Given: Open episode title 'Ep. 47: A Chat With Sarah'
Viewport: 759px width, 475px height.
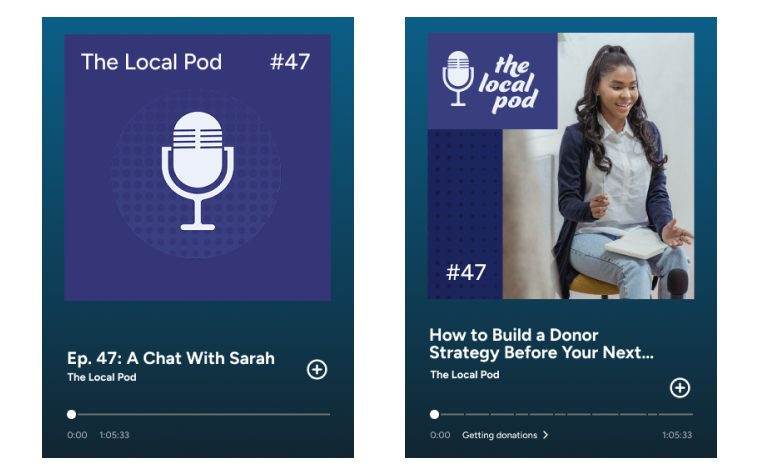Looking at the screenshot, I should coord(171,358).
